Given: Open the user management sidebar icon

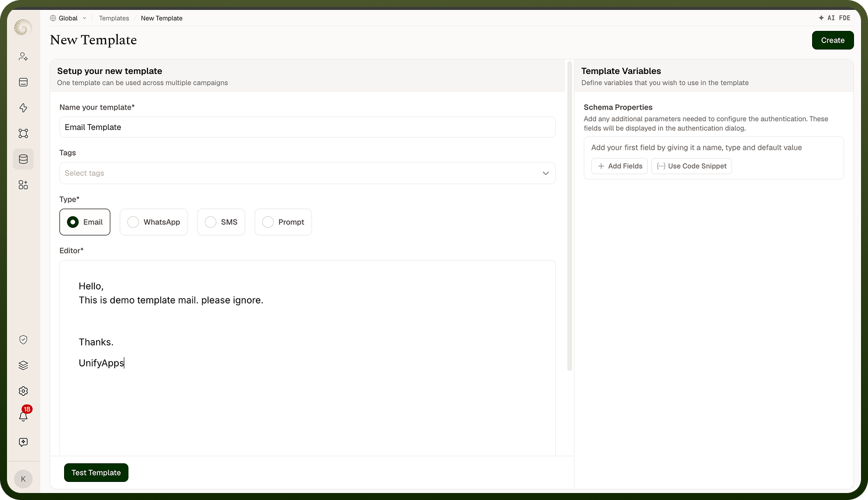Looking at the screenshot, I should tap(23, 57).
